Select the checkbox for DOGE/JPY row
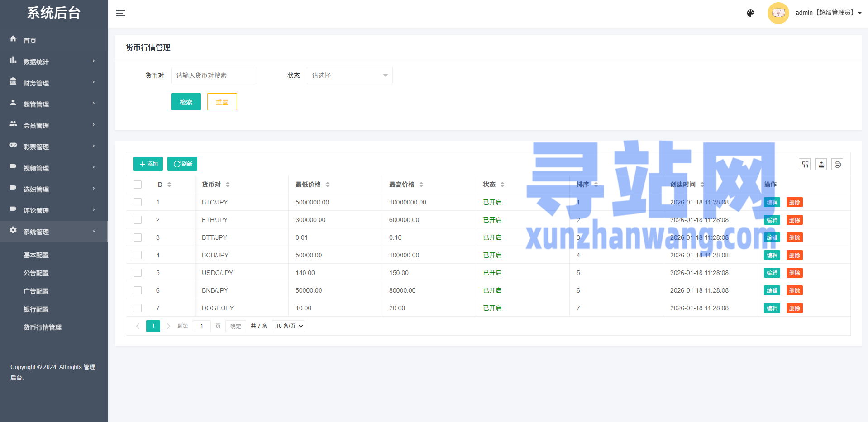 (x=138, y=308)
